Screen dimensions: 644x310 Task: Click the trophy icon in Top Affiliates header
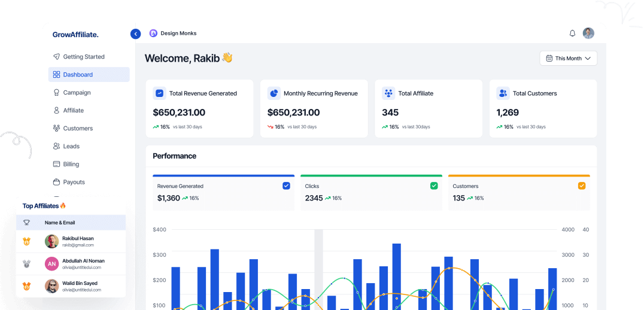(26, 223)
